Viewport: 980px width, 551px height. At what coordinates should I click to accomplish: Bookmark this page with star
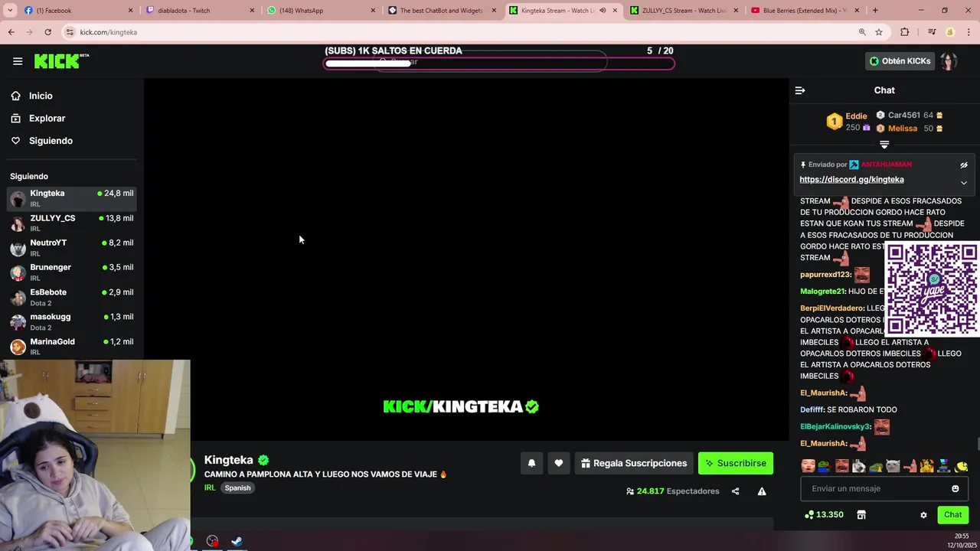[879, 32]
